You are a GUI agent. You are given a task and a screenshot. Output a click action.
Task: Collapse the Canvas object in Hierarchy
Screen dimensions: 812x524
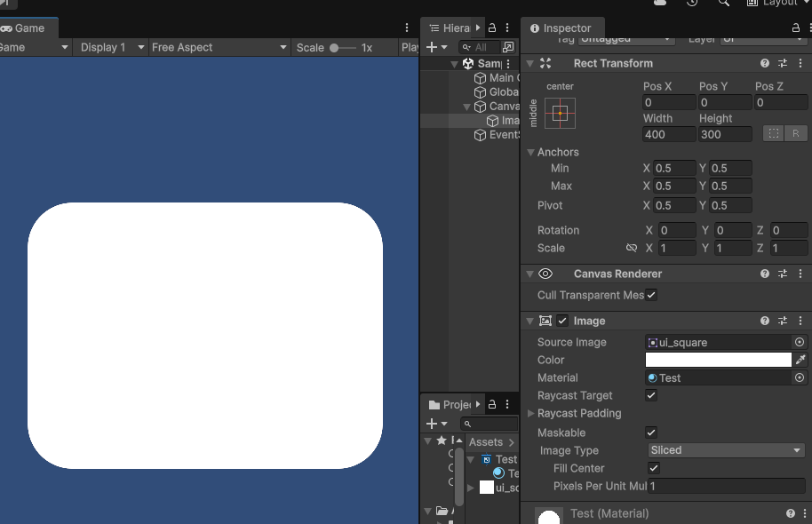pos(466,107)
